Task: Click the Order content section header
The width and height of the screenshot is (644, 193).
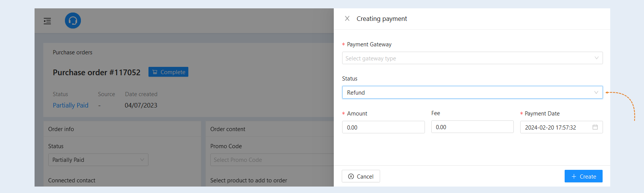Action: pos(228,129)
